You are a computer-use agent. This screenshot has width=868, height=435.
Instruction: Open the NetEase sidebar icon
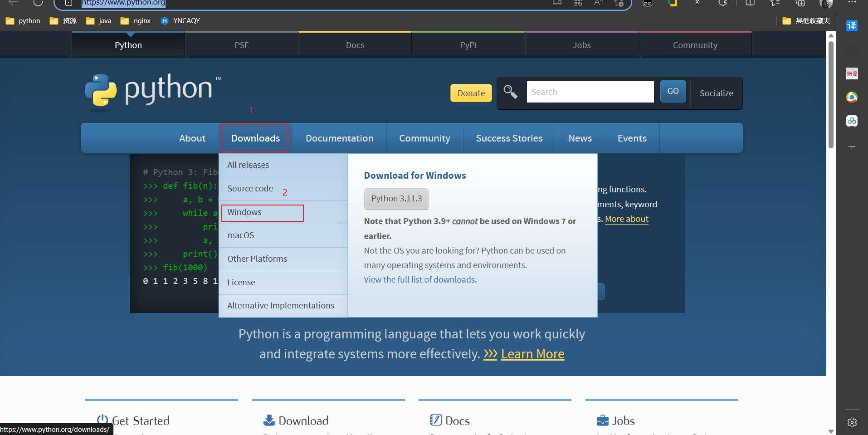852,73
